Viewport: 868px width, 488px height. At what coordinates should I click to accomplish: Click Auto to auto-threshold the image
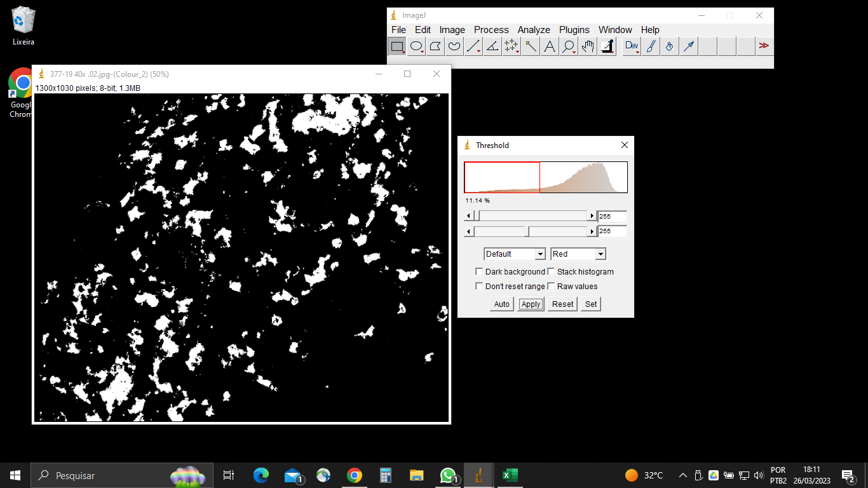(501, 304)
